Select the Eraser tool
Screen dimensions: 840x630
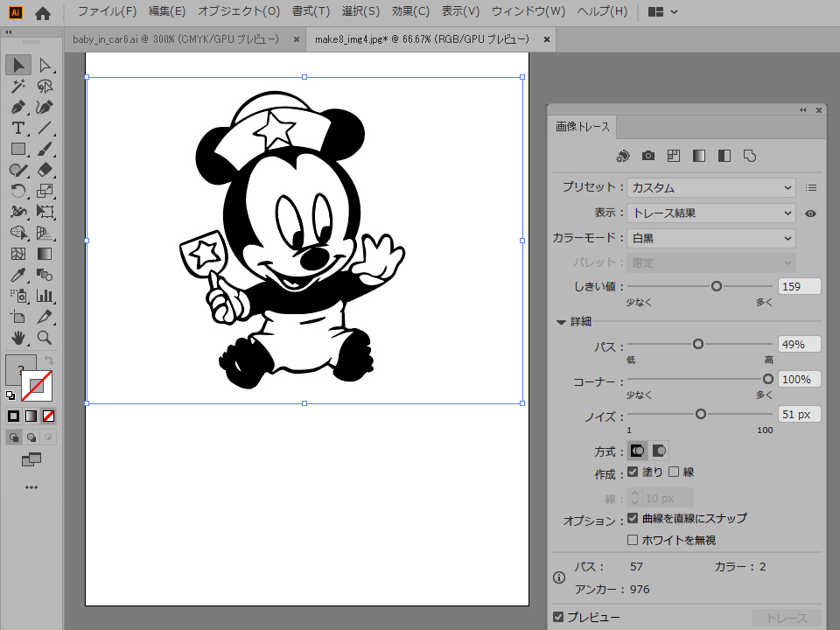[x=45, y=170]
